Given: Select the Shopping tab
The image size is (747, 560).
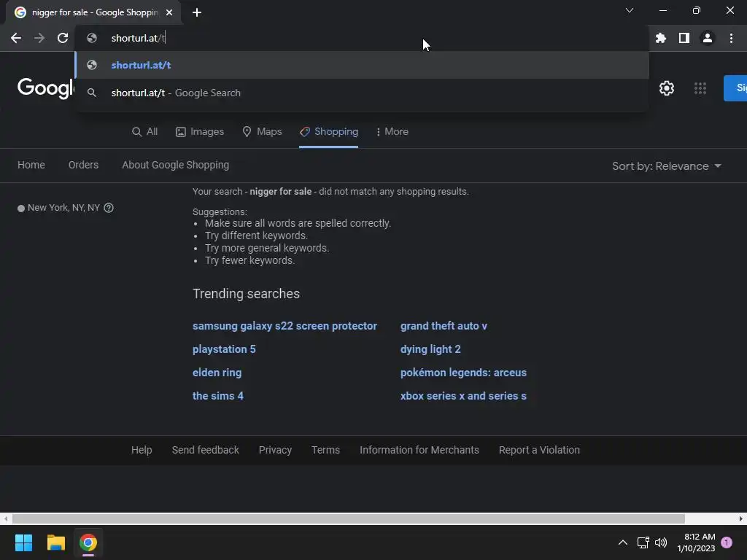Looking at the screenshot, I should pos(329,132).
